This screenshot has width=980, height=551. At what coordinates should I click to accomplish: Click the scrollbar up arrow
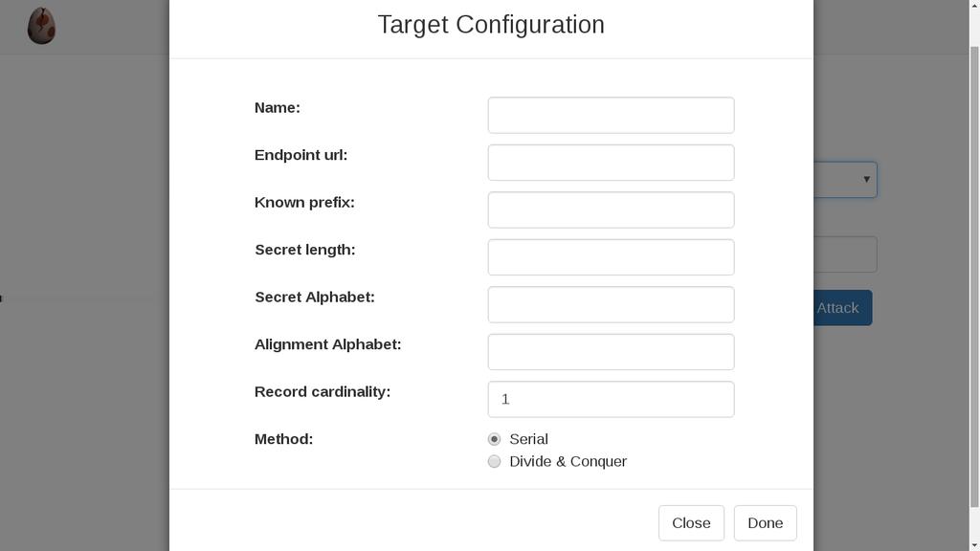(974, 5)
